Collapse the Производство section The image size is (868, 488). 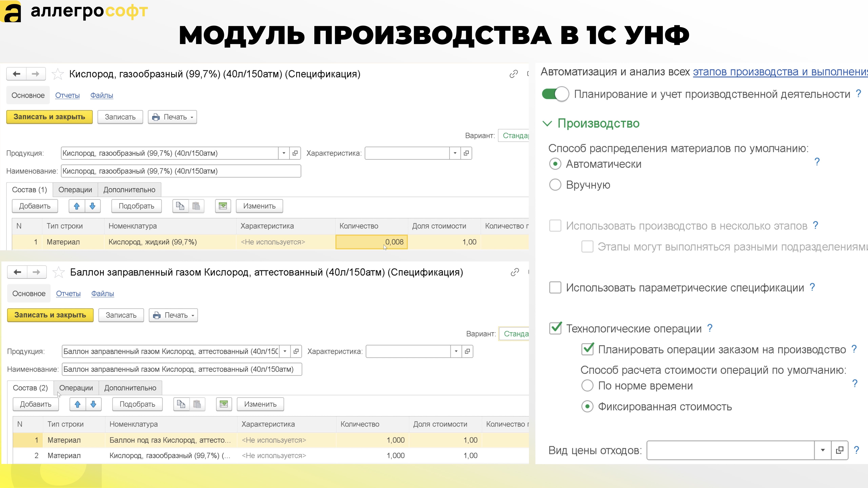coord(547,124)
